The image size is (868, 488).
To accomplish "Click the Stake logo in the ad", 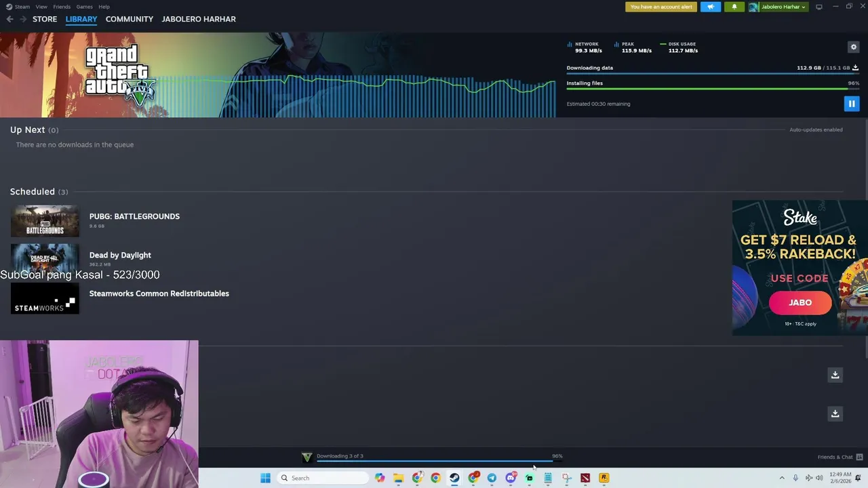I will point(800,218).
